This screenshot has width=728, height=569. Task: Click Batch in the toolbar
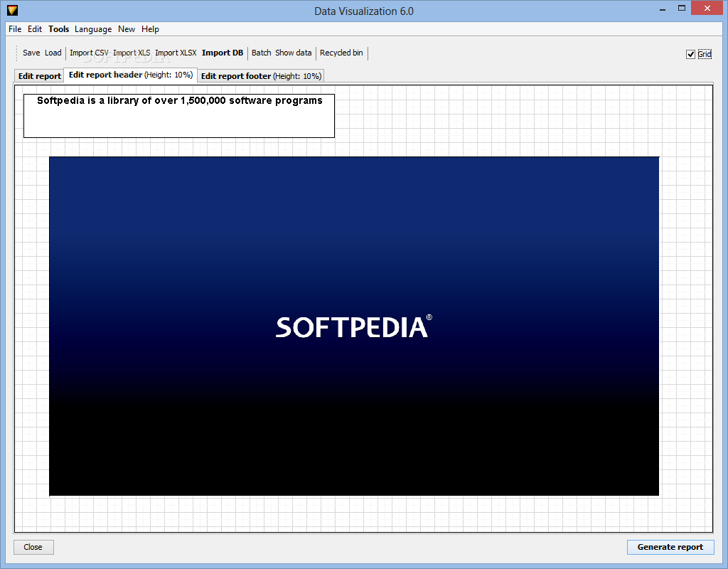pos(261,53)
